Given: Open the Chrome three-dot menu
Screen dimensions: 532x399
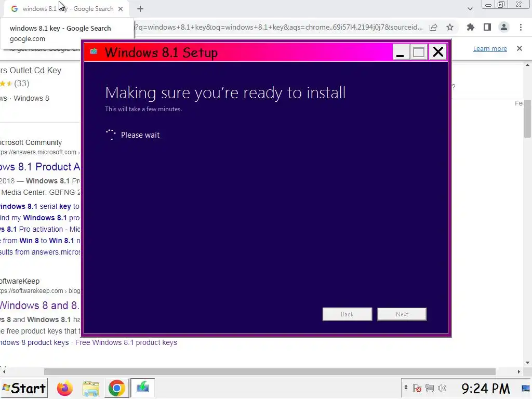Looking at the screenshot, I should 521,27.
